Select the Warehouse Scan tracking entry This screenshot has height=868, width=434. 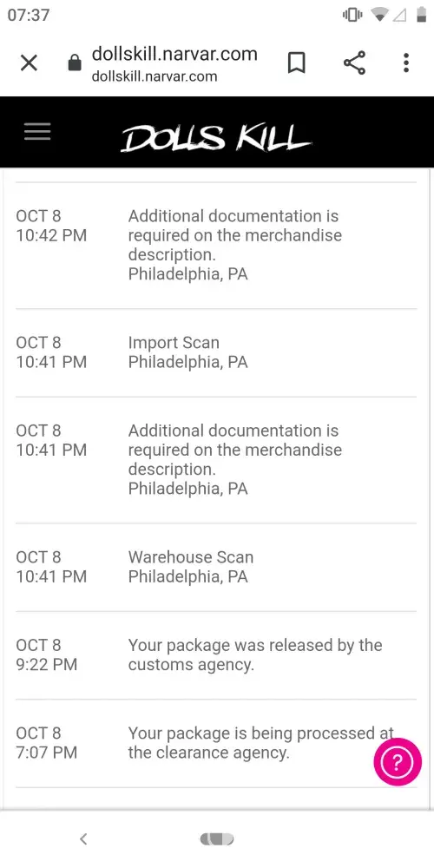(x=216, y=568)
